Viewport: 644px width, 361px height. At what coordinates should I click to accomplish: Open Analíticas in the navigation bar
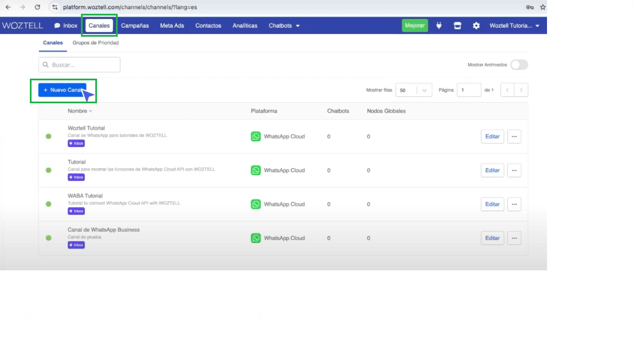(x=245, y=25)
